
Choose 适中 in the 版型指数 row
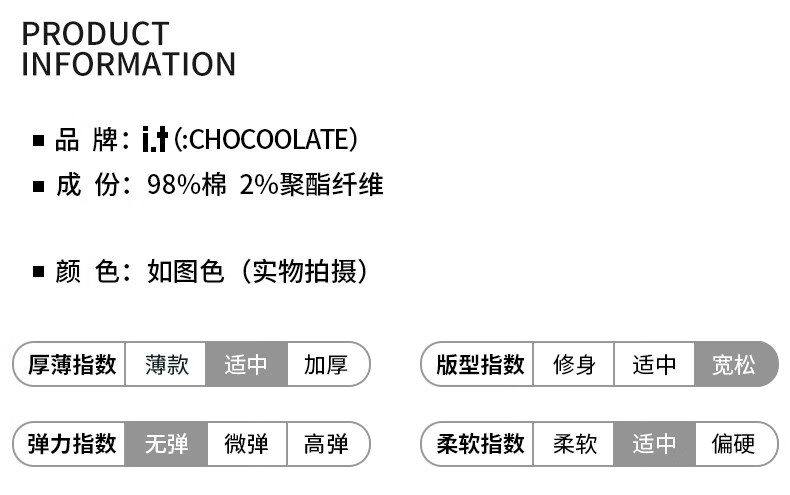pos(654,364)
